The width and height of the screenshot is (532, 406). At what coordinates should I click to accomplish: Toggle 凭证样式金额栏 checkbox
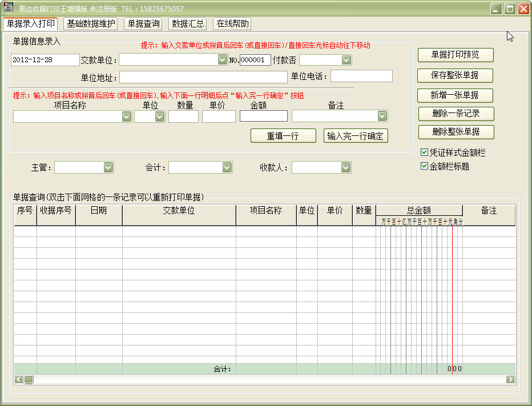[424, 152]
